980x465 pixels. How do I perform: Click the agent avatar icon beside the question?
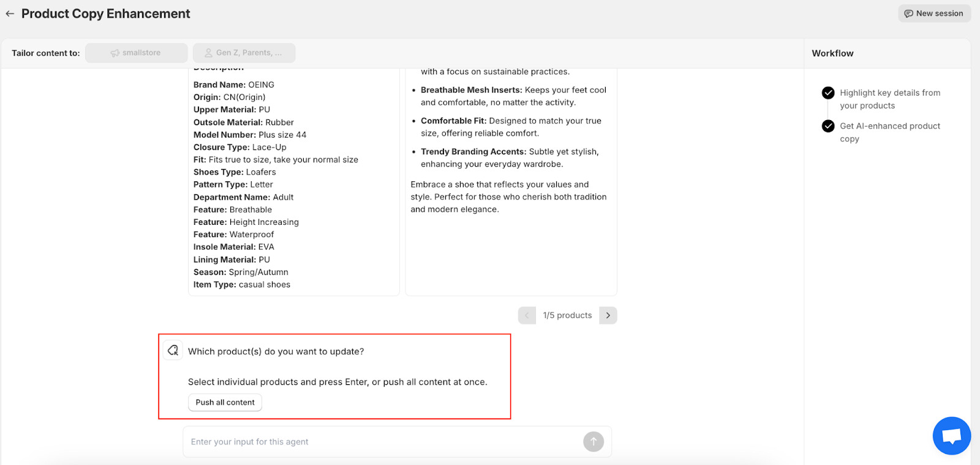[x=173, y=350]
